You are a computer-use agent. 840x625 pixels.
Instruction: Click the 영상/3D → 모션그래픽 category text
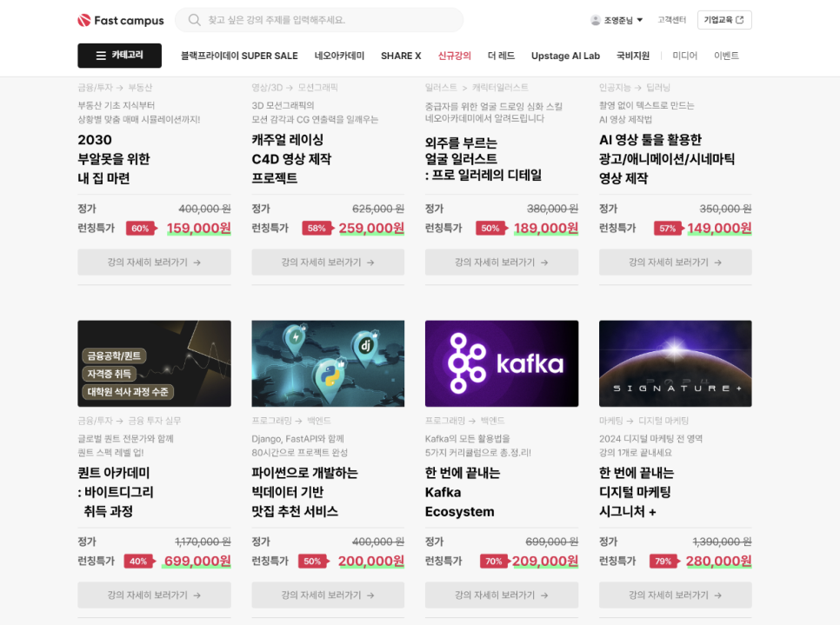point(295,87)
